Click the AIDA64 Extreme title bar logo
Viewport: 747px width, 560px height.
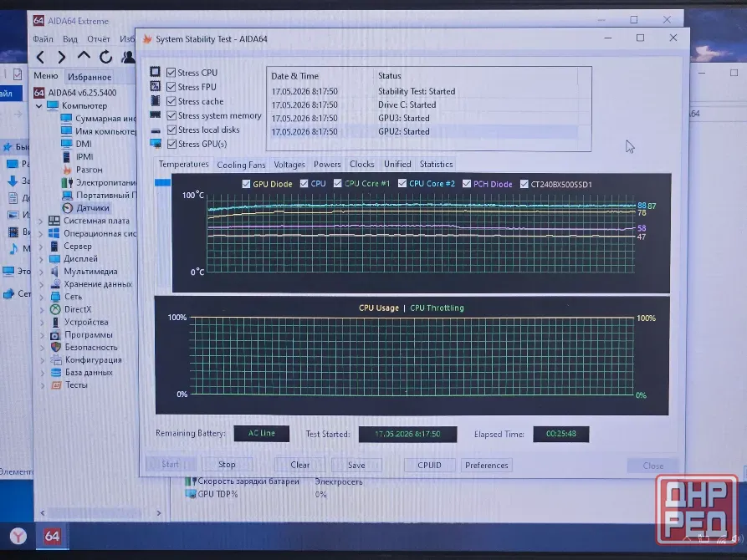38,20
